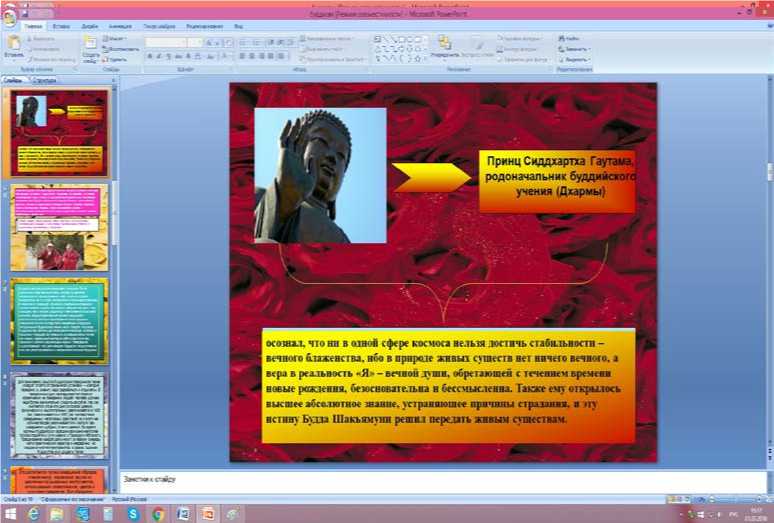The width and height of the screenshot is (774, 523).
Task: Expand the Выделить dropdown
Action: point(575,59)
